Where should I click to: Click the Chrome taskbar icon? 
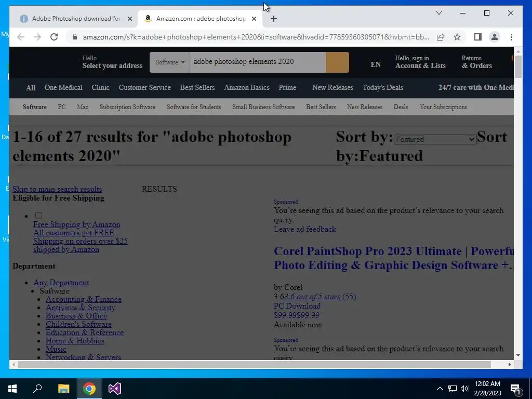pos(89,389)
